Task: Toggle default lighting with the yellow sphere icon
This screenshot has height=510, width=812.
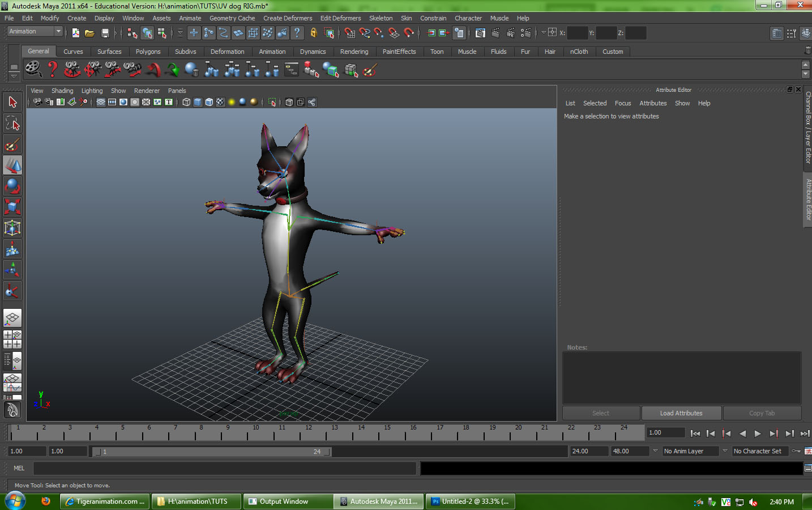Action: tap(231, 102)
